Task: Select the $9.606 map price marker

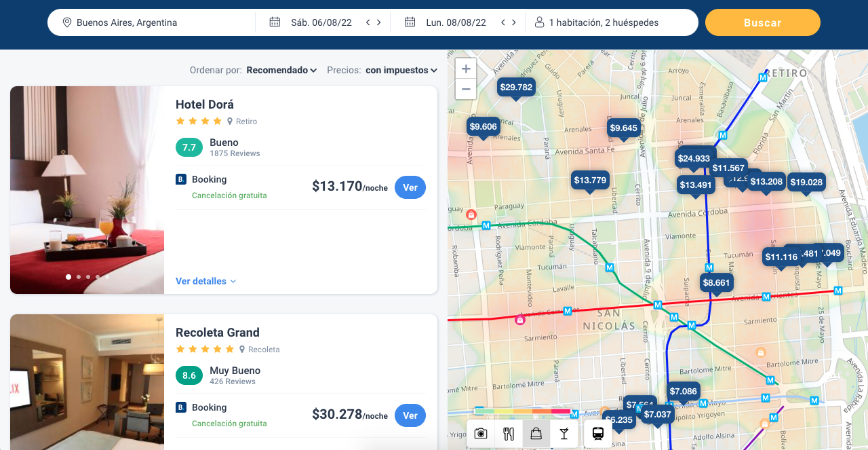Action: (484, 127)
